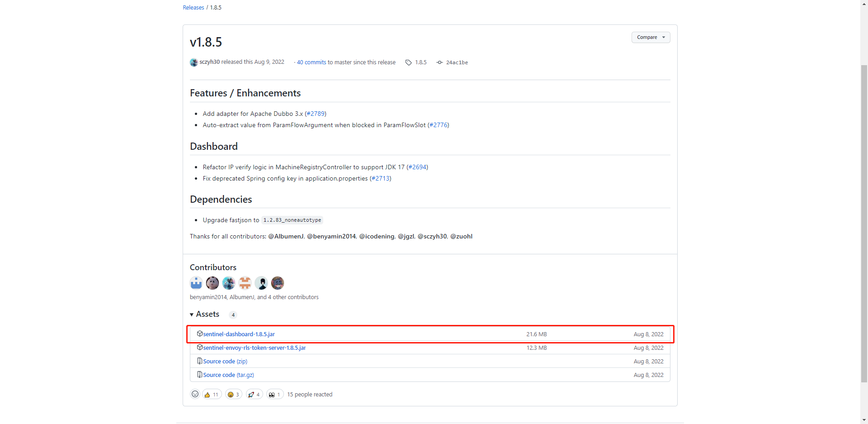This screenshot has width=868, height=424.
Task: Click Aug 8, 2022 date in dashboard jar row
Action: (x=648, y=334)
